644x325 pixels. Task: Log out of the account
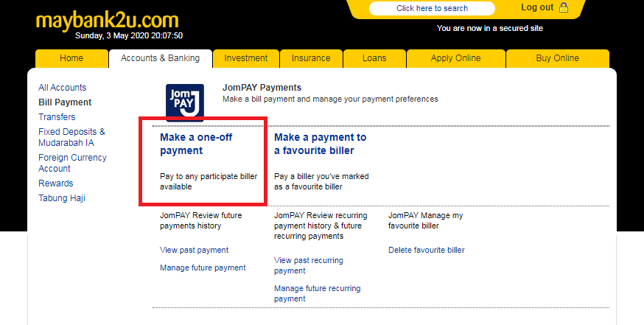point(537,7)
